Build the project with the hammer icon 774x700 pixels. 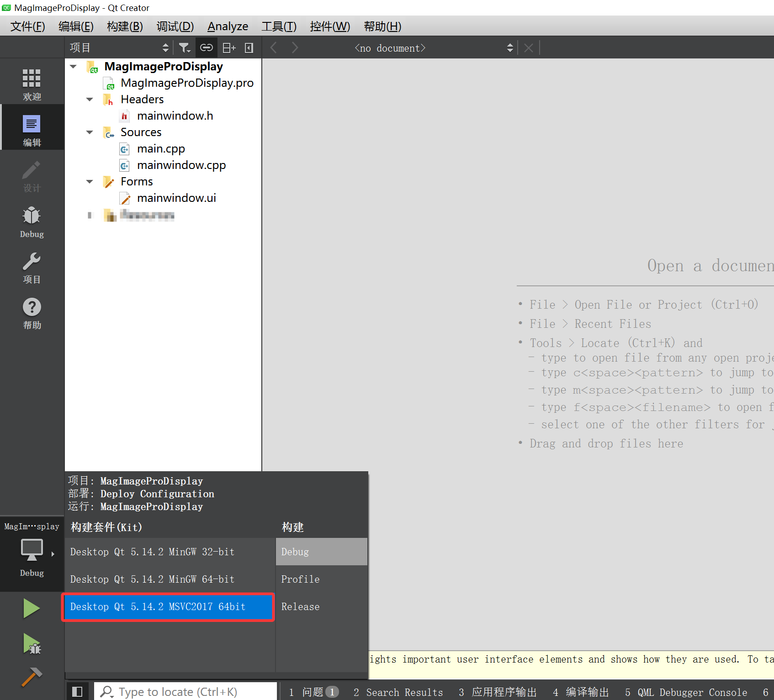tap(32, 678)
